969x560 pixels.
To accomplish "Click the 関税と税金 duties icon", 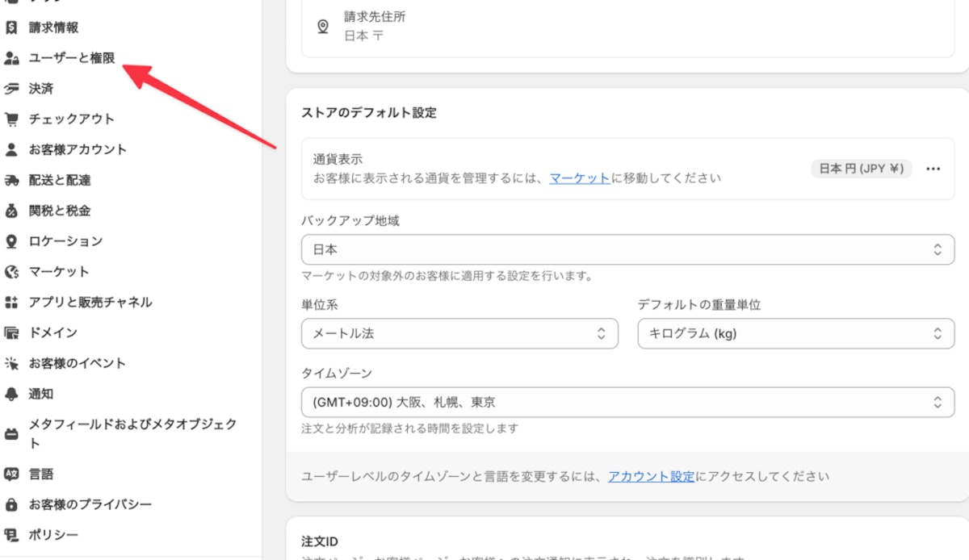I will click(11, 211).
